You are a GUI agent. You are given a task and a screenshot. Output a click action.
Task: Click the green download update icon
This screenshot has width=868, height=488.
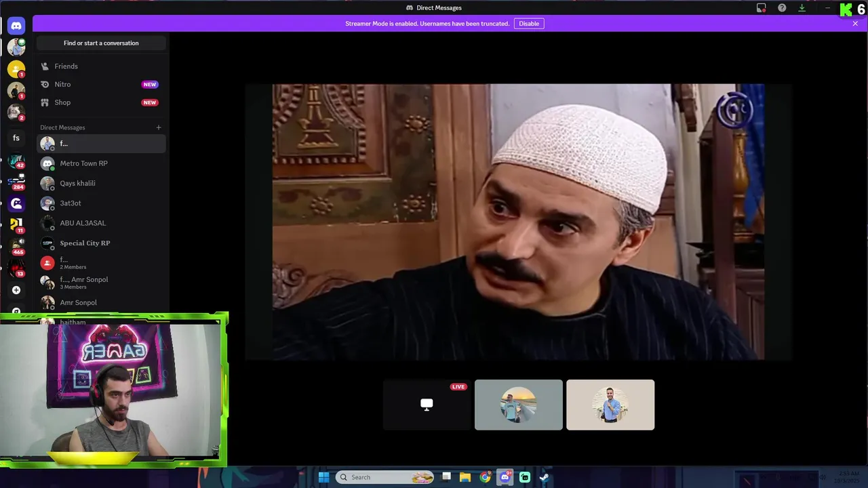802,8
